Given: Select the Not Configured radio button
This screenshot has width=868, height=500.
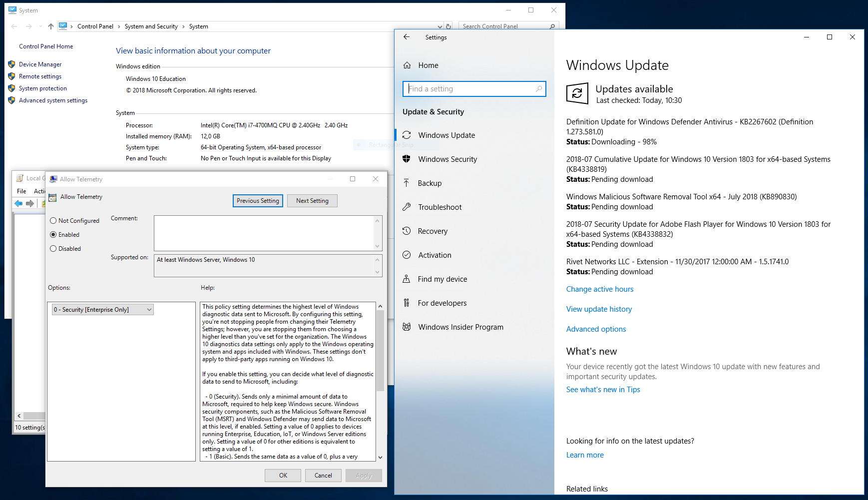Looking at the screenshot, I should (x=53, y=221).
